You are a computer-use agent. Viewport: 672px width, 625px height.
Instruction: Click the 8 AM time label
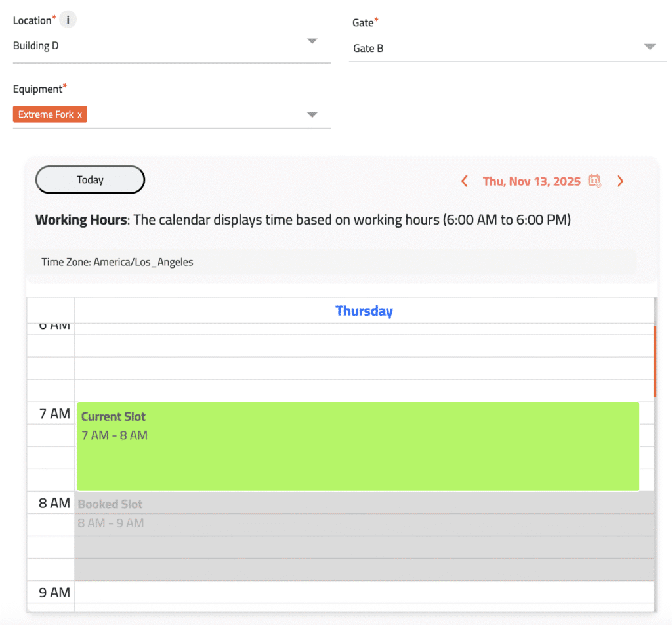[54, 503]
